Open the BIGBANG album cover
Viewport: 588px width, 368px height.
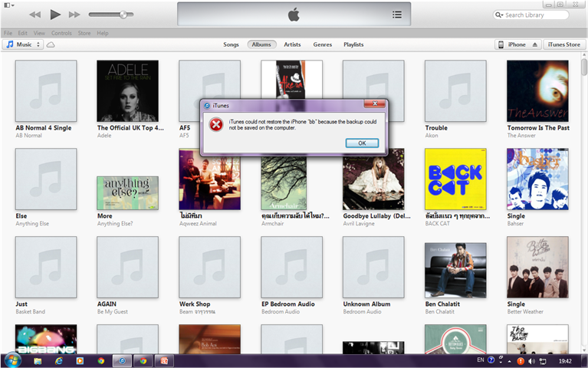[46, 339]
